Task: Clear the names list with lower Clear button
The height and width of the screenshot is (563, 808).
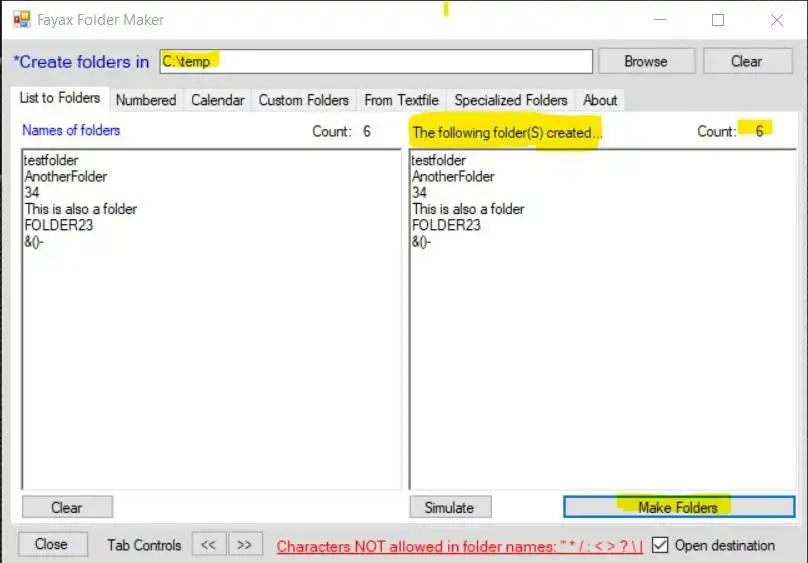Action: click(67, 507)
